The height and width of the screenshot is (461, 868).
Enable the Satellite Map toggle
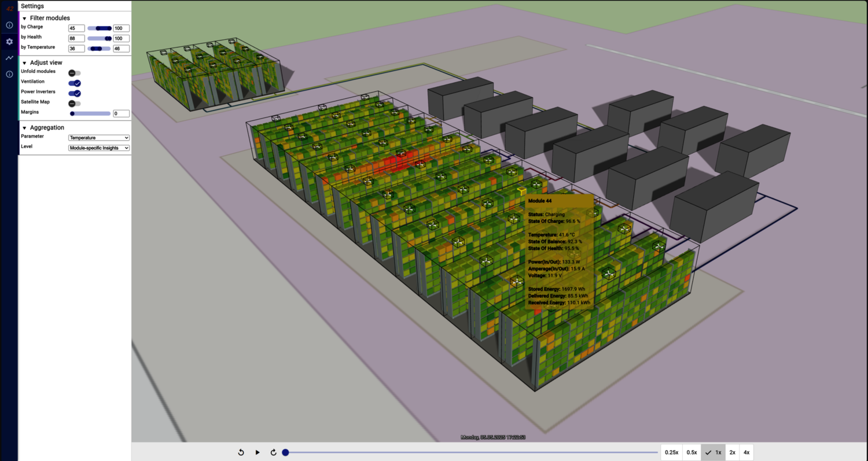point(74,104)
